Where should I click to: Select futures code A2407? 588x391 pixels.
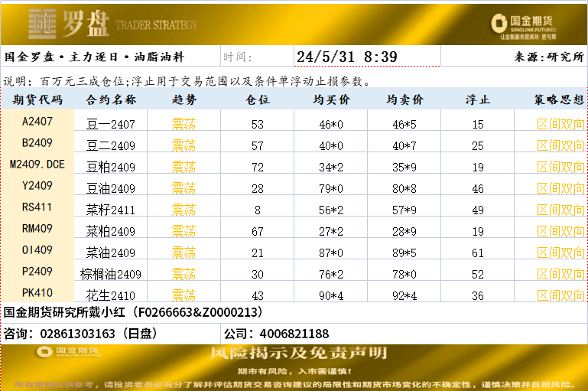[37, 121]
